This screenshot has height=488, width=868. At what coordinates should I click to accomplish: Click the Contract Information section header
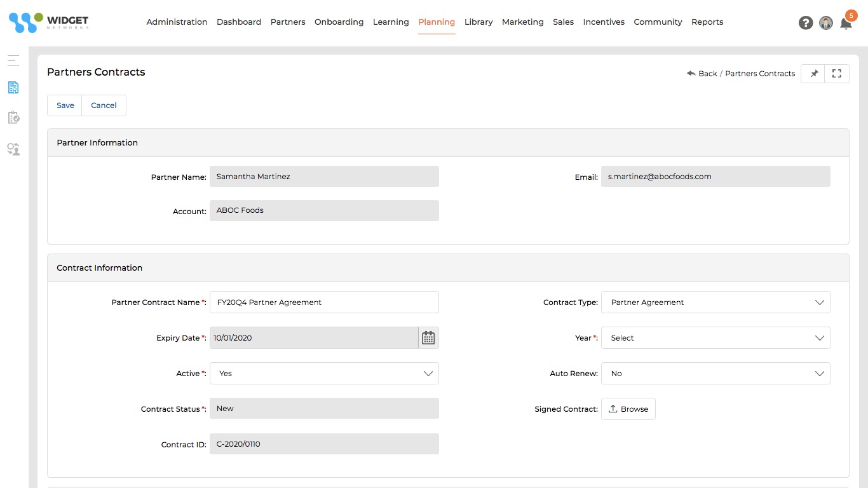(448, 268)
